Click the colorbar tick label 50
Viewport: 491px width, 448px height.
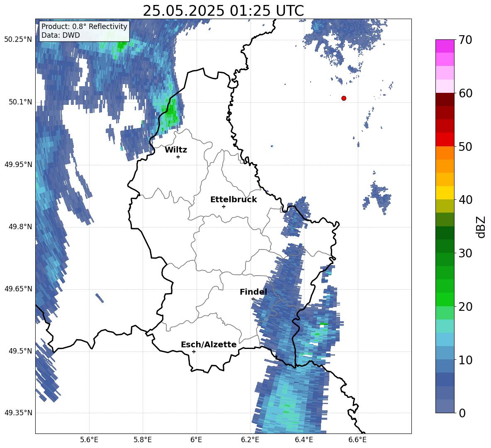click(x=466, y=147)
